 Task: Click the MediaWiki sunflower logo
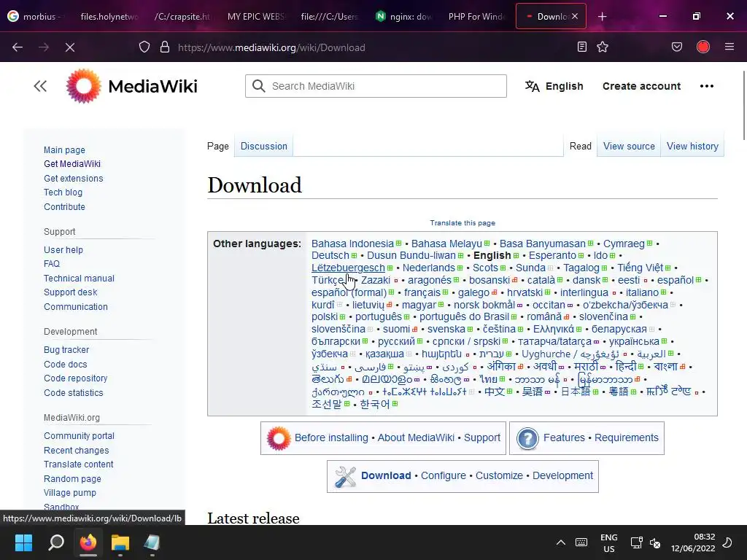pos(84,86)
